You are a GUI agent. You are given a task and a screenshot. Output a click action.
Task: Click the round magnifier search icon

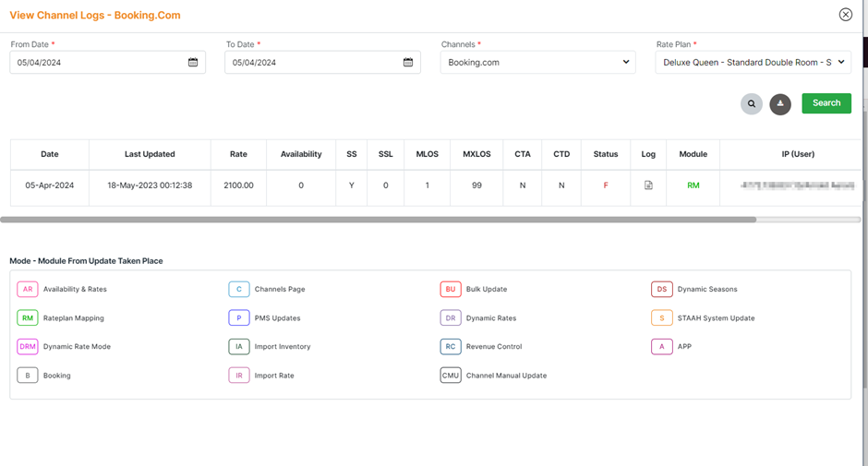(x=752, y=103)
